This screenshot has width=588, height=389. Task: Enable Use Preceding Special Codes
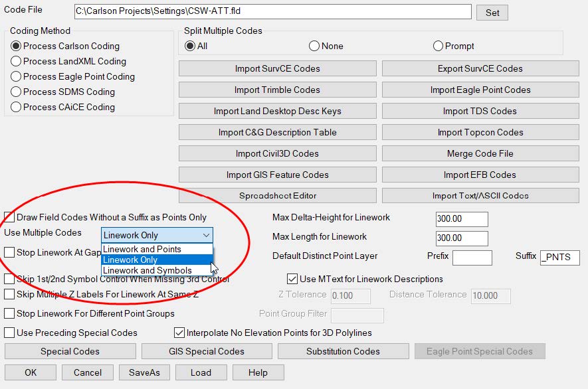[x=10, y=333]
